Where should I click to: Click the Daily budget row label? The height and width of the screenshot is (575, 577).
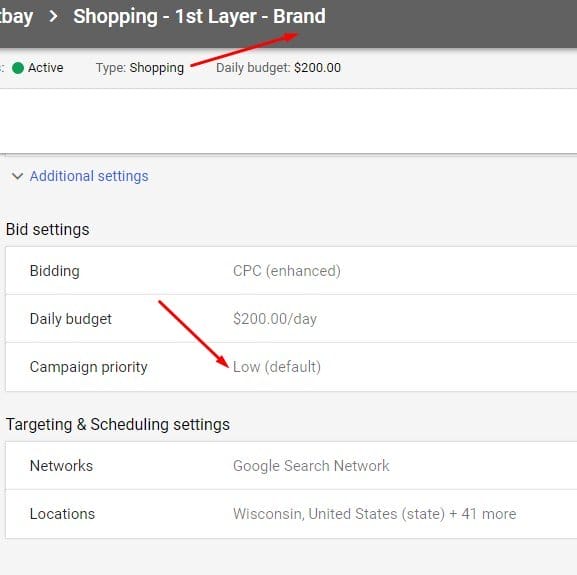pyautogui.click(x=71, y=319)
